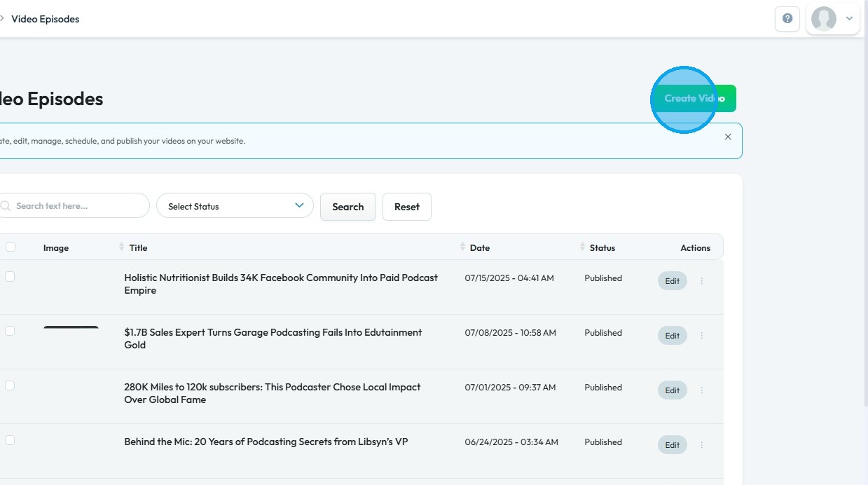
Task: Open more options for Behind the Mic episode
Action: pyautogui.click(x=702, y=445)
